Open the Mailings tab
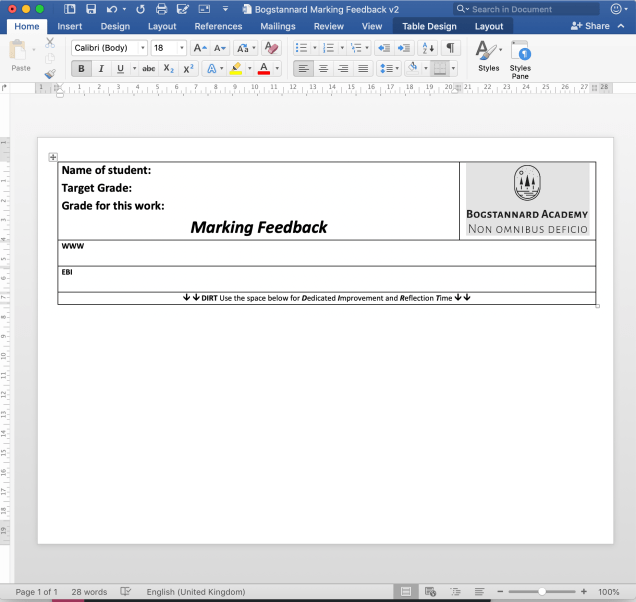 pos(278,26)
